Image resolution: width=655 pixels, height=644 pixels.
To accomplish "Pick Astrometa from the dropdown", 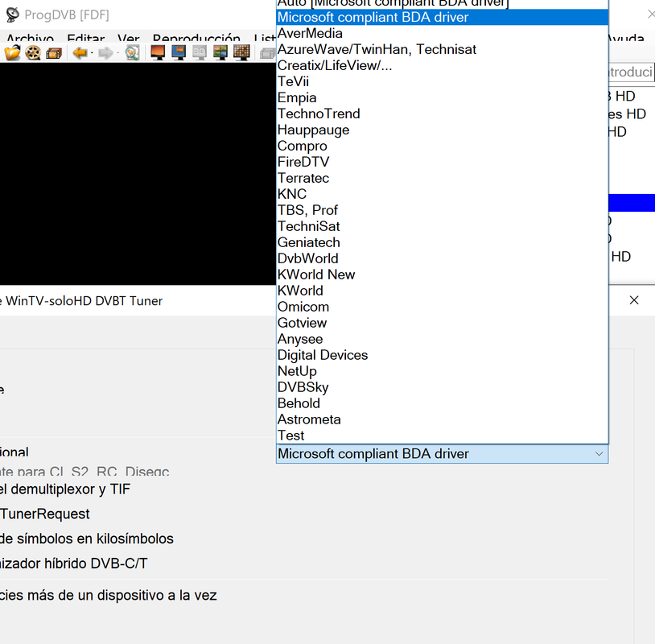I will coord(443,419).
